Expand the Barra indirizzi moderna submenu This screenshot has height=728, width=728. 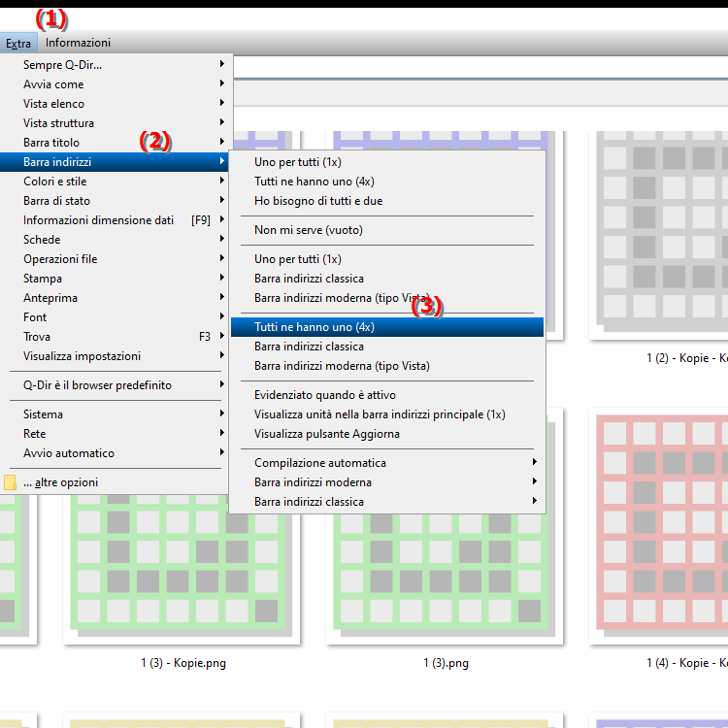[386, 482]
